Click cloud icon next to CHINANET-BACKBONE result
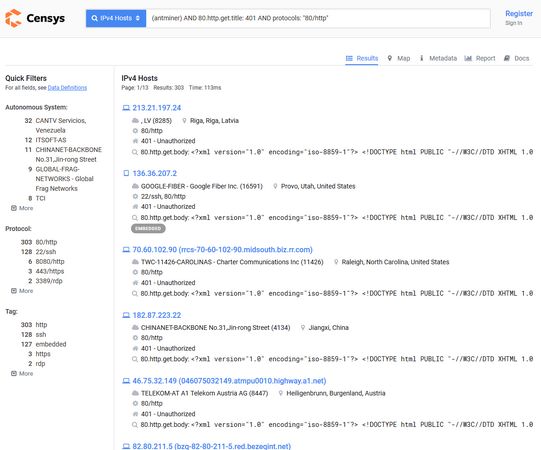Image resolution: width=541 pixels, height=450 pixels. tap(135, 328)
